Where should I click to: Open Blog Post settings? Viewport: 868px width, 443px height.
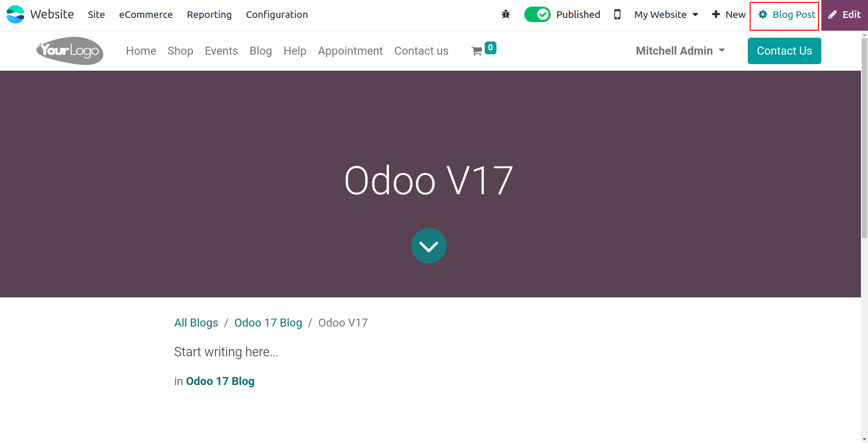click(786, 15)
